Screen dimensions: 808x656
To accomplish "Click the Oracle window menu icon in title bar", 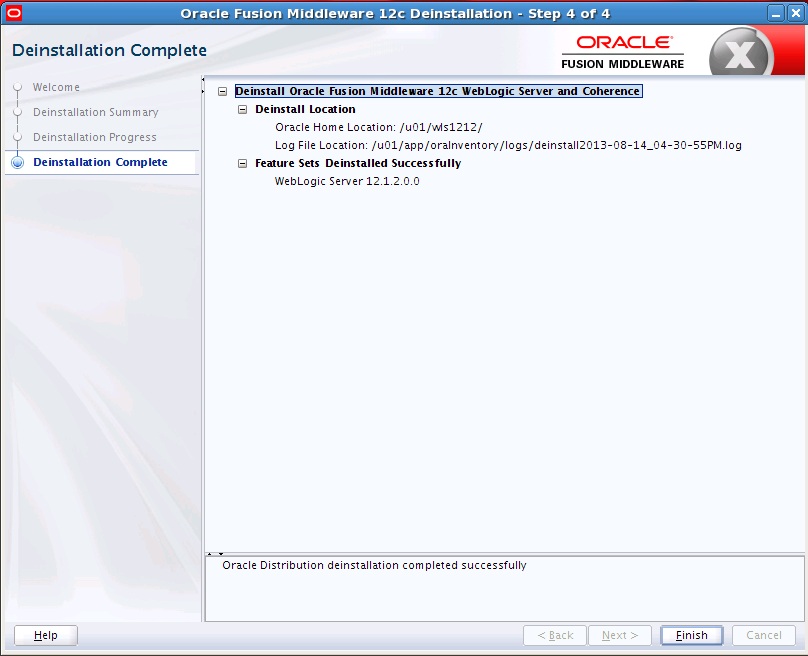I will click(13, 13).
